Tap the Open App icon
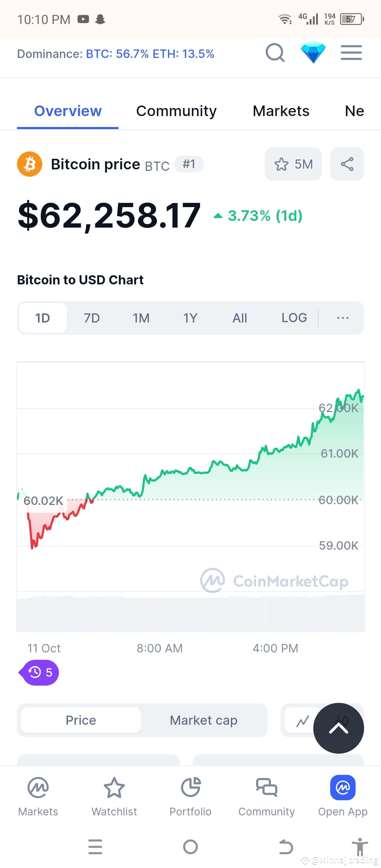The height and width of the screenshot is (868, 381). point(342,796)
